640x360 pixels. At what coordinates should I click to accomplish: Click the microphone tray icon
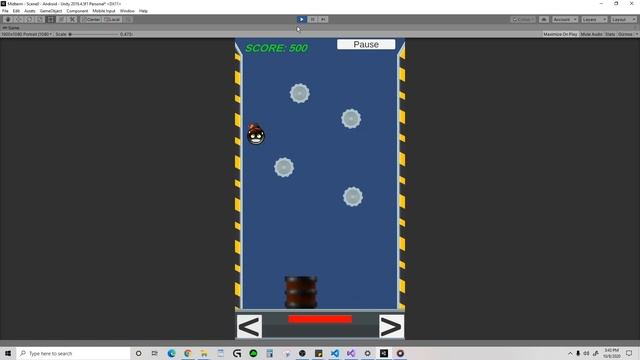pyautogui.click(x=578, y=353)
